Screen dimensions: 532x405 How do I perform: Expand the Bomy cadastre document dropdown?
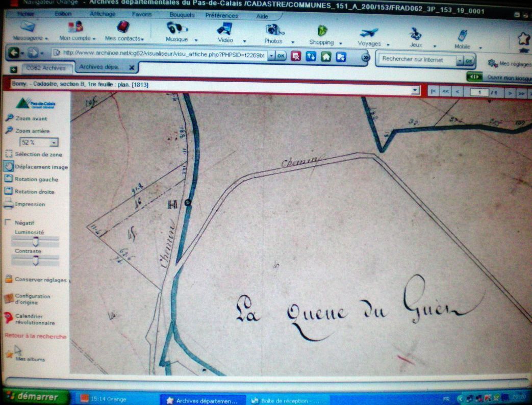pos(415,90)
